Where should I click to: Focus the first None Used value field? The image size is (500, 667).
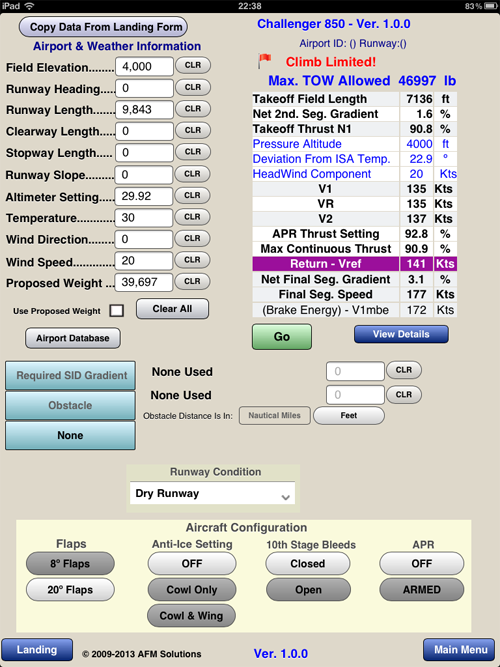(355, 371)
